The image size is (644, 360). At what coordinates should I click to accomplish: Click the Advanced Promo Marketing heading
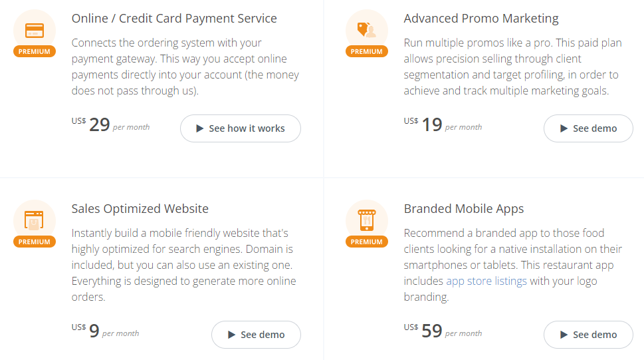coord(481,19)
